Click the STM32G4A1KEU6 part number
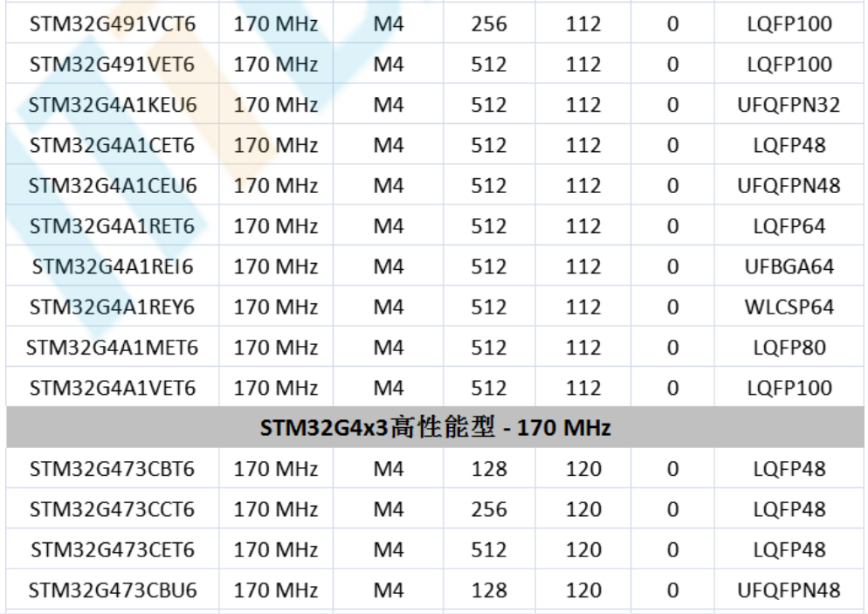Image resolution: width=868 pixels, height=614 pixels. 112,105
